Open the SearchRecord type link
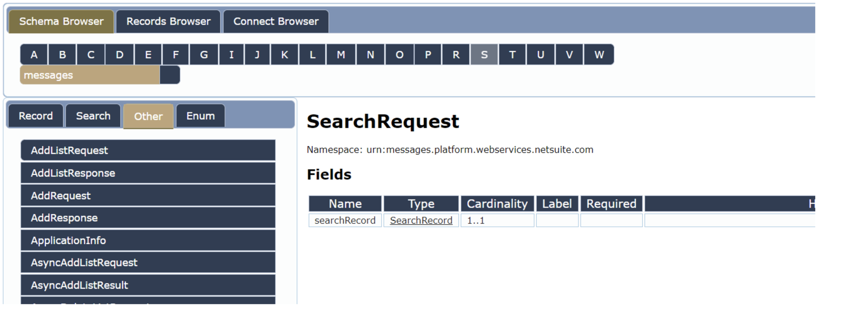The width and height of the screenshot is (868, 310). [421, 220]
